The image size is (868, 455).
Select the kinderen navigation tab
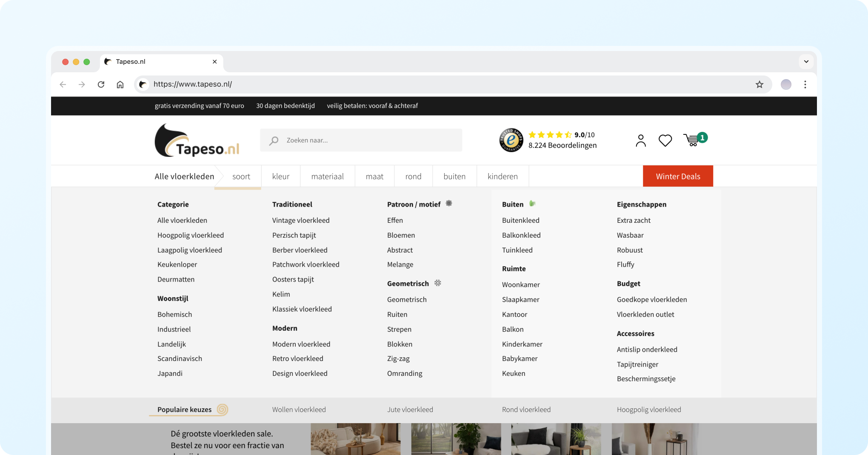tap(503, 176)
